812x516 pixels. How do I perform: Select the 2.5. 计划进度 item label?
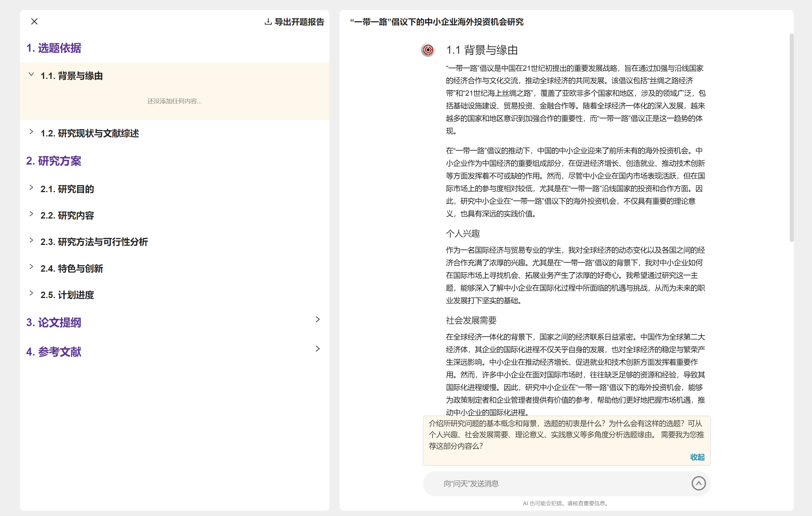[67, 295]
